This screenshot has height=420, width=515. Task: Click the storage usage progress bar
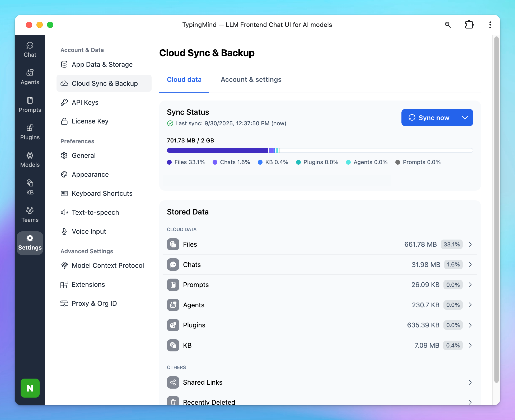(320, 150)
